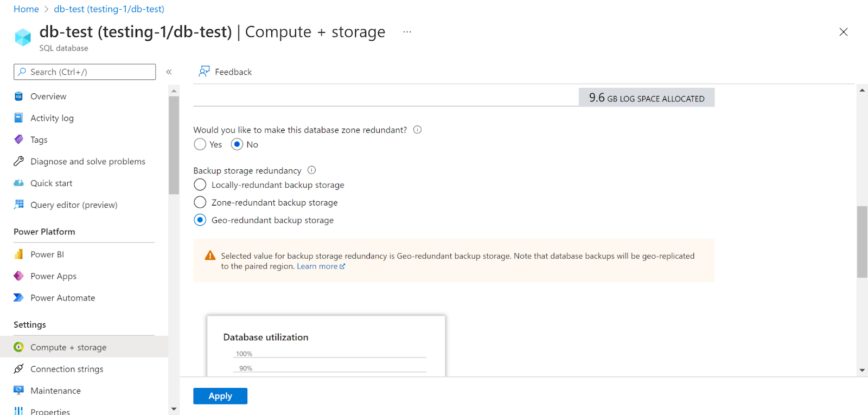Image resolution: width=868 pixels, height=415 pixels.
Task: Collapse the sidebar with the double chevron
Action: click(x=169, y=72)
